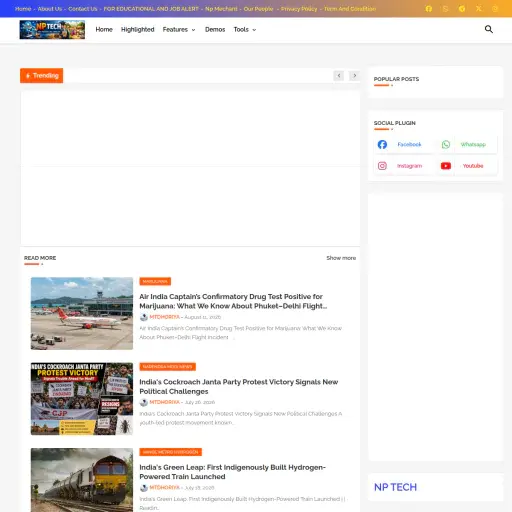This screenshot has width=512, height=512.
Task: Open Facebook icon in top bar
Action: pos(429,9)
